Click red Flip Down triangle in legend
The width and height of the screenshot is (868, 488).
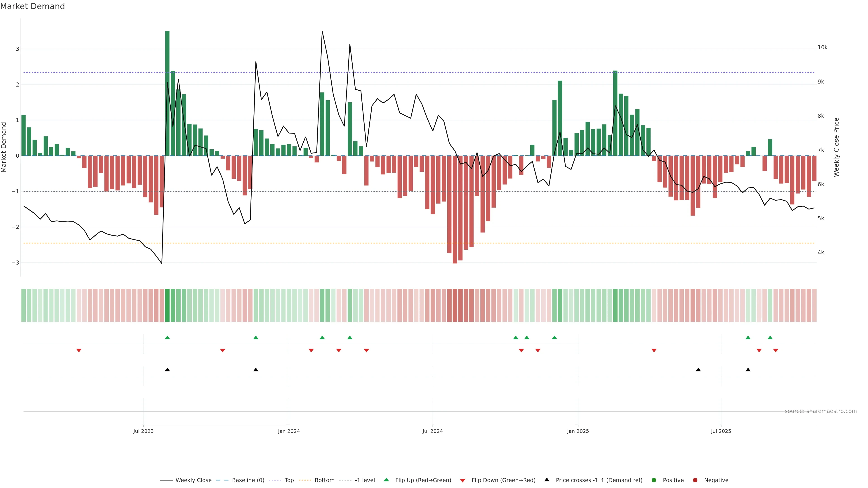point(463,480)
